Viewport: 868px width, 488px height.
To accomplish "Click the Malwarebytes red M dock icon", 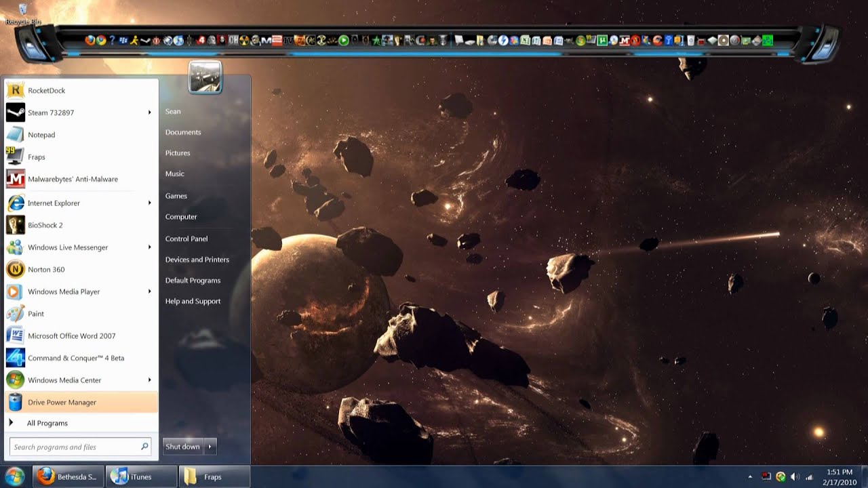I will pyautogui.click(x=625, y=41).
